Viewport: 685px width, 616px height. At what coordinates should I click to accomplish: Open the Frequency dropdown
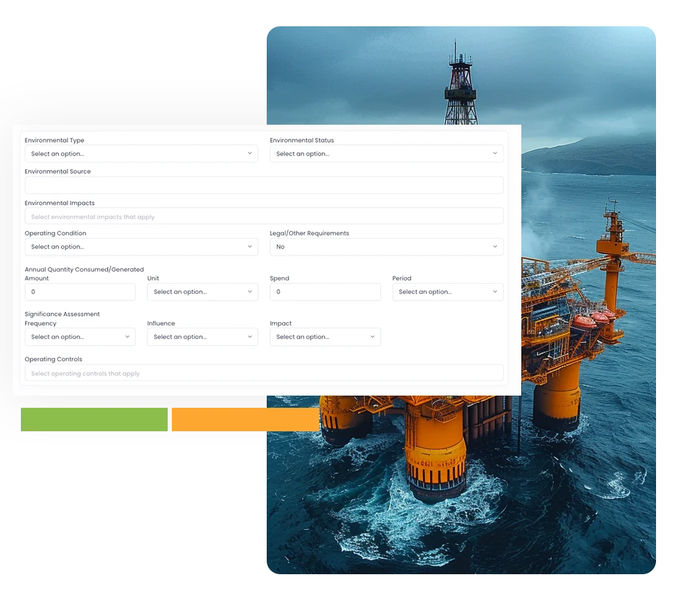(x=80, y=336)
